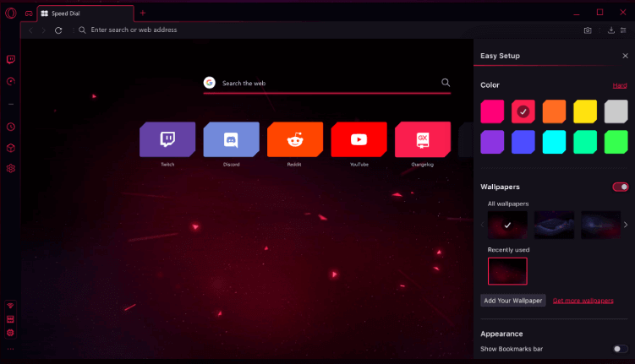The height and width of the screenshot is (364, 635).
Task: Choose the purple color swatch
Action: coord(492,142)
